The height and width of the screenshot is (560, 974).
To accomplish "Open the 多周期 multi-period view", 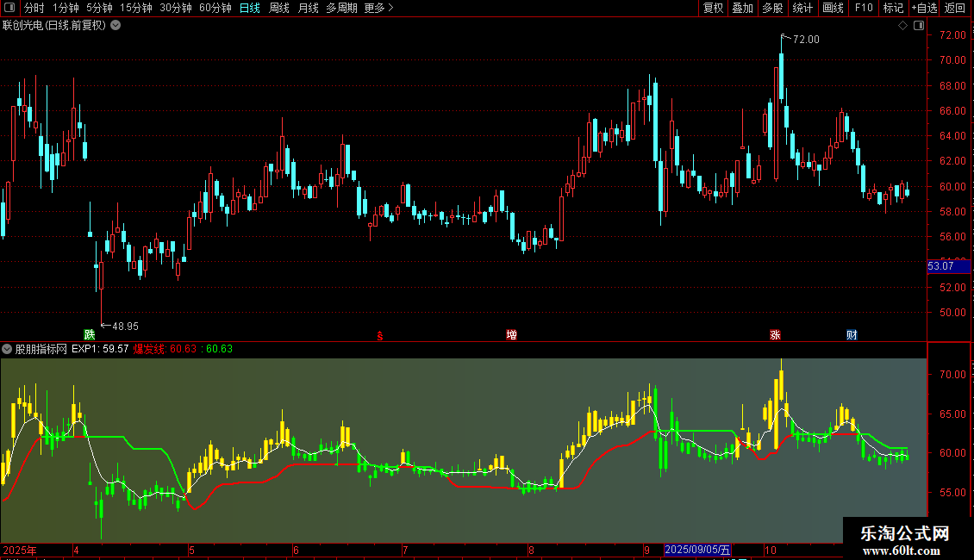I will tap(341, 8).
